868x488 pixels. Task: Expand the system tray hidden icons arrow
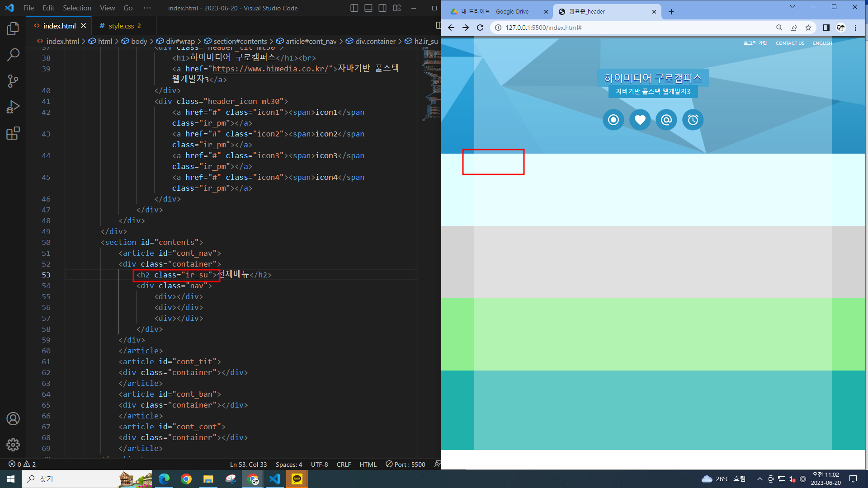(x=759, y=479)
